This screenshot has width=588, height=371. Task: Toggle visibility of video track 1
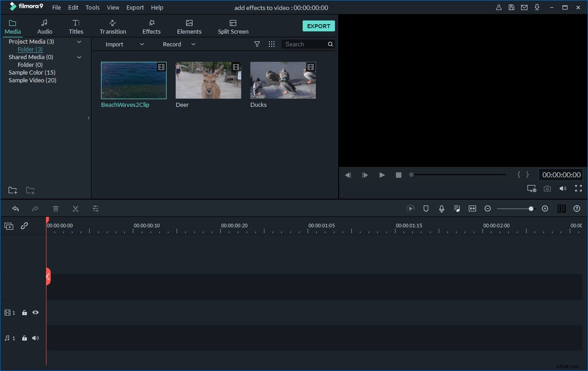[35, 312]
